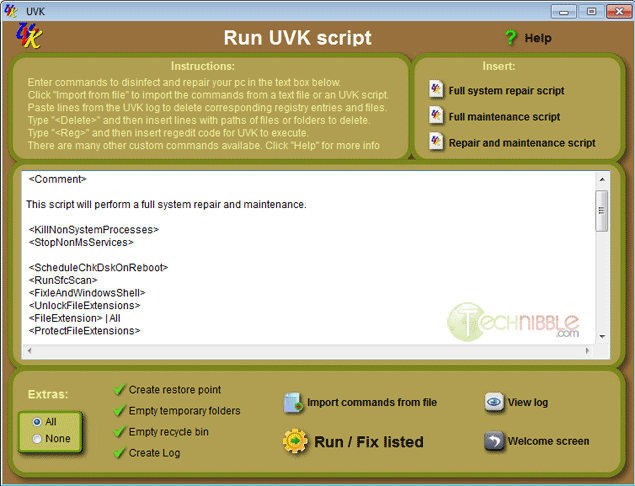This screenshot has width=635, height=486.
Task: Click the Full system repair script icon
Action: [x=436, y=89]
